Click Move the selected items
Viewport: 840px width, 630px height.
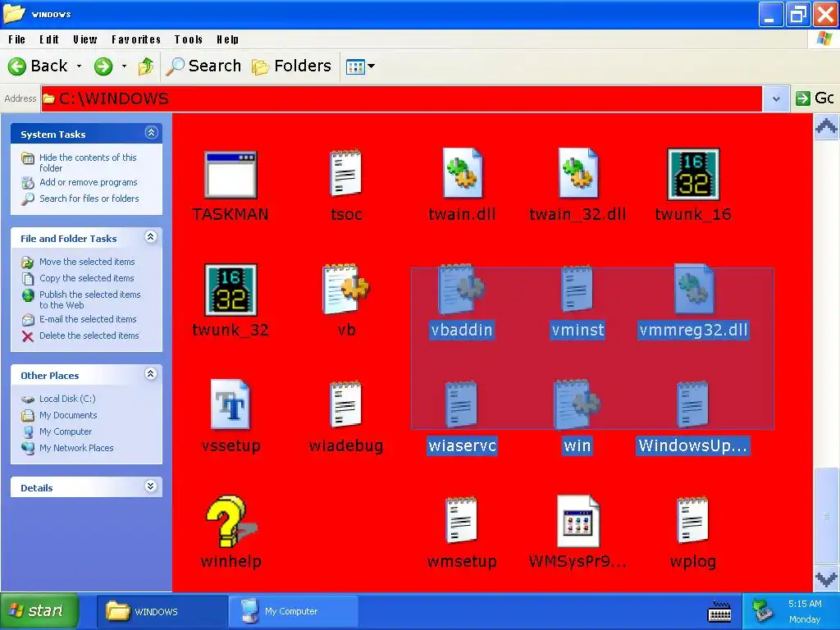(87, 262)
